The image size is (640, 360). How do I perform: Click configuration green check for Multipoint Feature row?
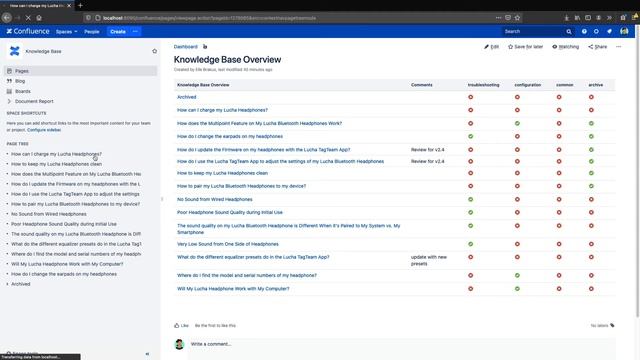[x=517, y=123]
